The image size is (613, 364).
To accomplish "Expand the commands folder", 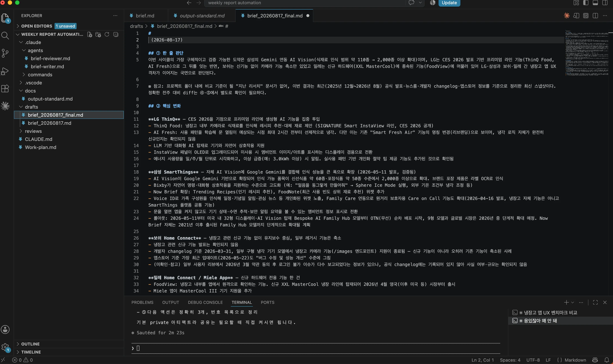I will coord(24,74).
